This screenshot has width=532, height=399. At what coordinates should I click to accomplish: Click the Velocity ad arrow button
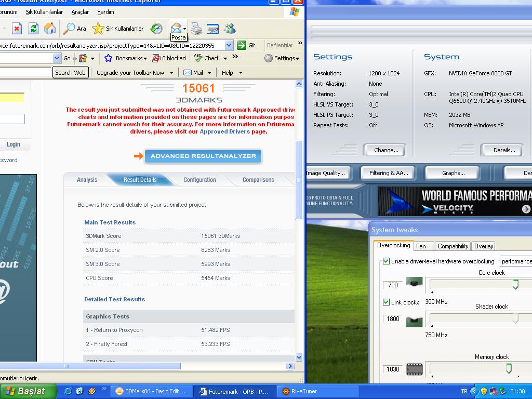pos(526,209)
